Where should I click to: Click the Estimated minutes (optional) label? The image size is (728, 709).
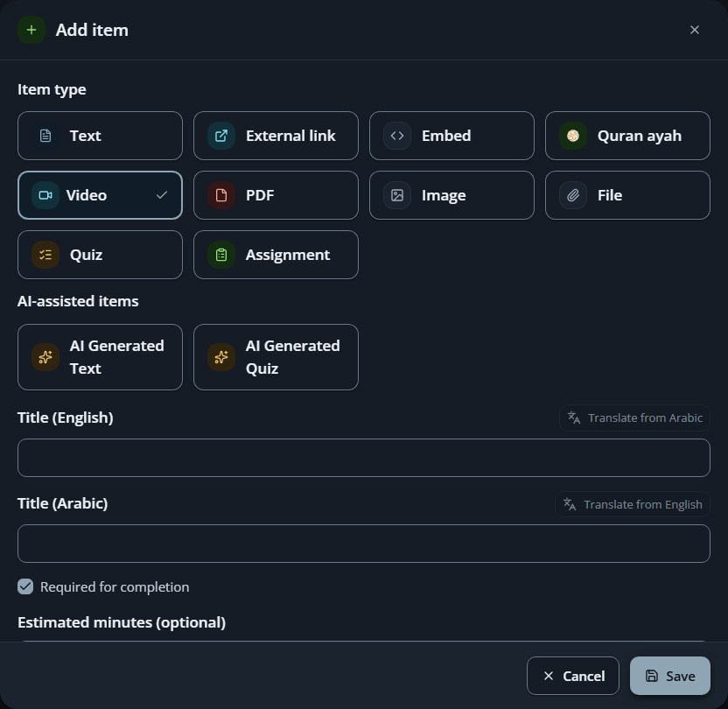(122, 622)
